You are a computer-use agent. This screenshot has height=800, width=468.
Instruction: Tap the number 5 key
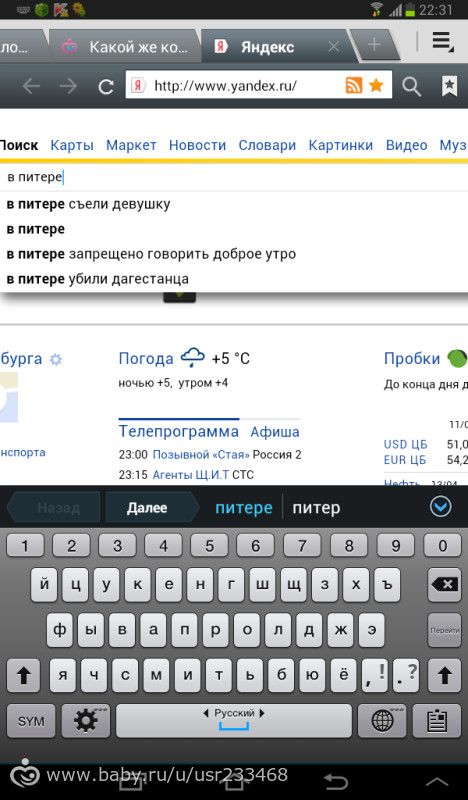coord(209,546)
